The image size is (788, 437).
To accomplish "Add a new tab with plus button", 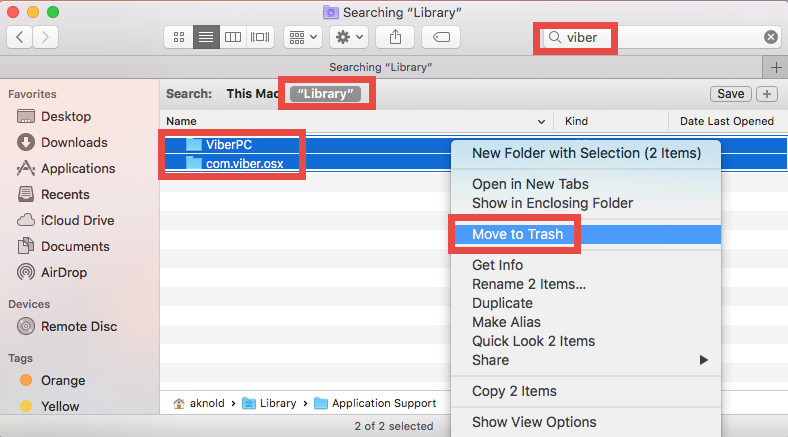I will 775,67.
